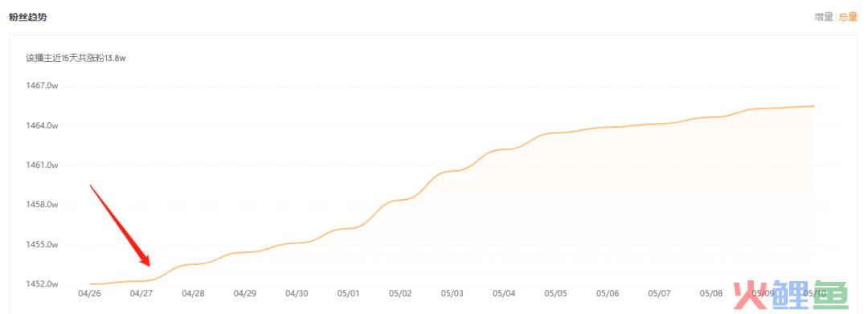Image resolution: width=868 pixels, height=314 pixels.
Task: Click the 粉丝趋势 section title
Action: click(x=27, y=17)
